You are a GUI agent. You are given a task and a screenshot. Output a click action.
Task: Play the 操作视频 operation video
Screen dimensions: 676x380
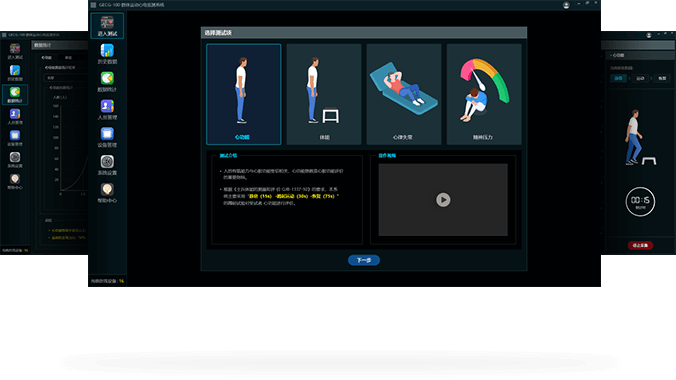443,200
